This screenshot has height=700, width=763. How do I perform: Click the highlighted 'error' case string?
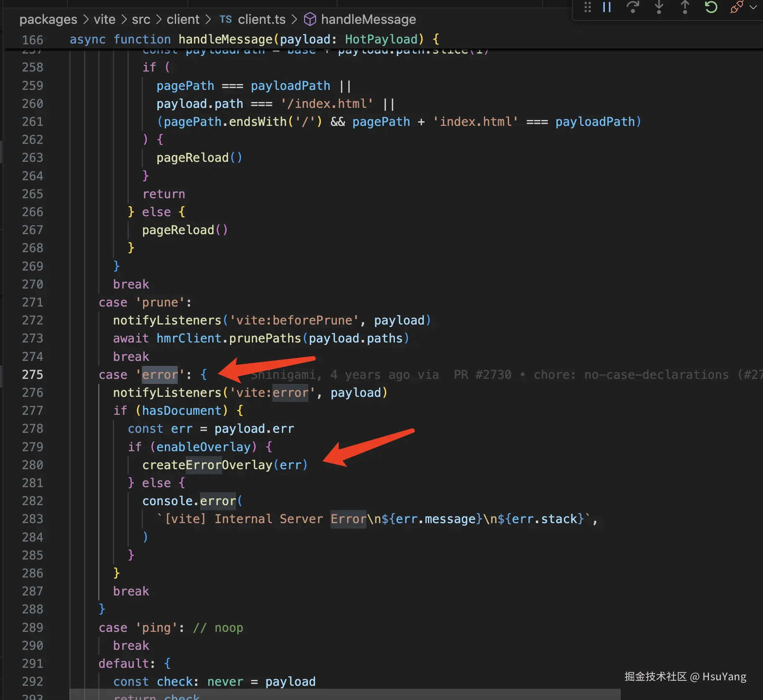pyautogui.click(x=160, y=375)
